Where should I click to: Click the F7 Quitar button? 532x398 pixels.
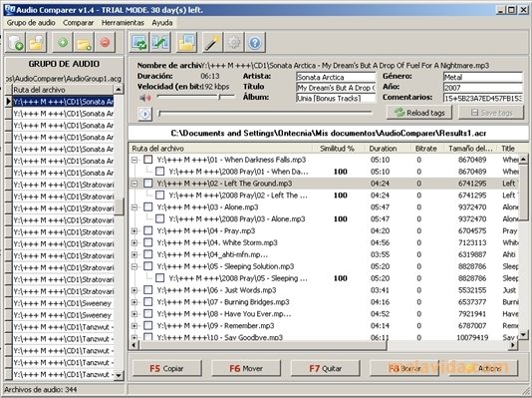coord(326,368)
